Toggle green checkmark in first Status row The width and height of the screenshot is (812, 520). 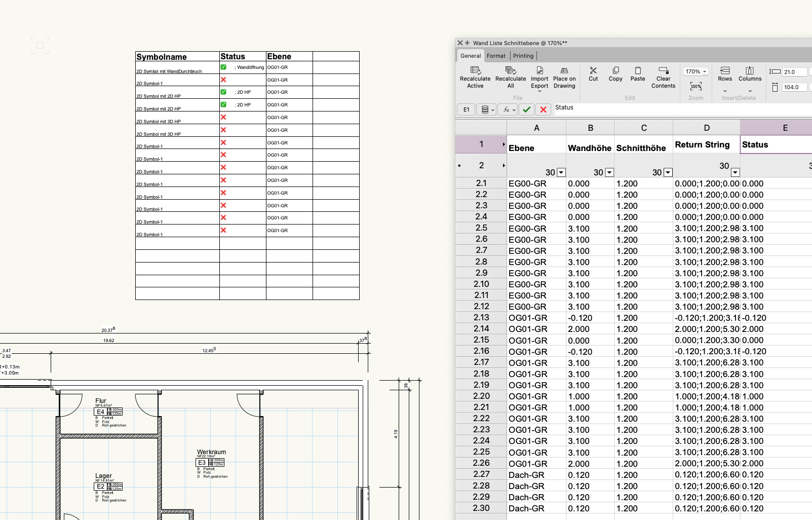[223, 67]
